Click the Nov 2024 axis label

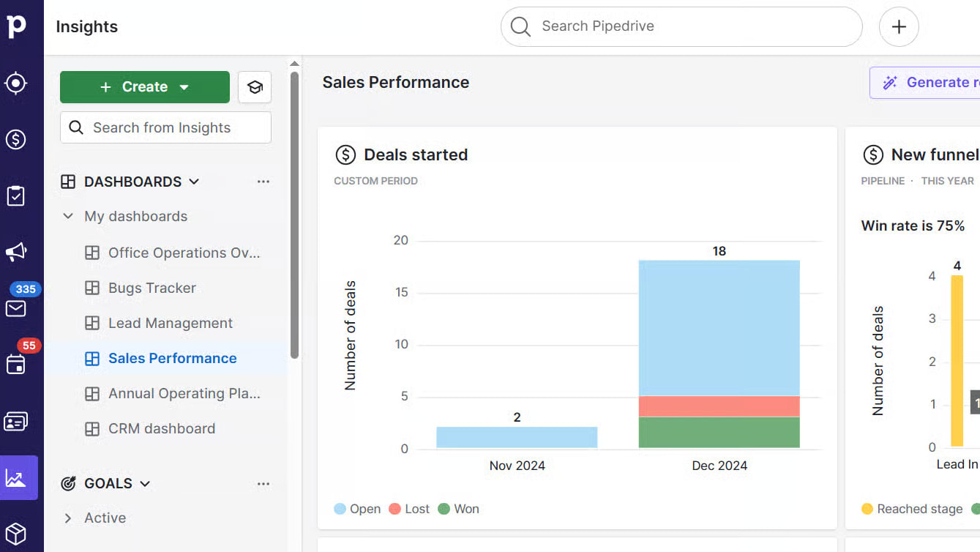click(x=517, y=466)
